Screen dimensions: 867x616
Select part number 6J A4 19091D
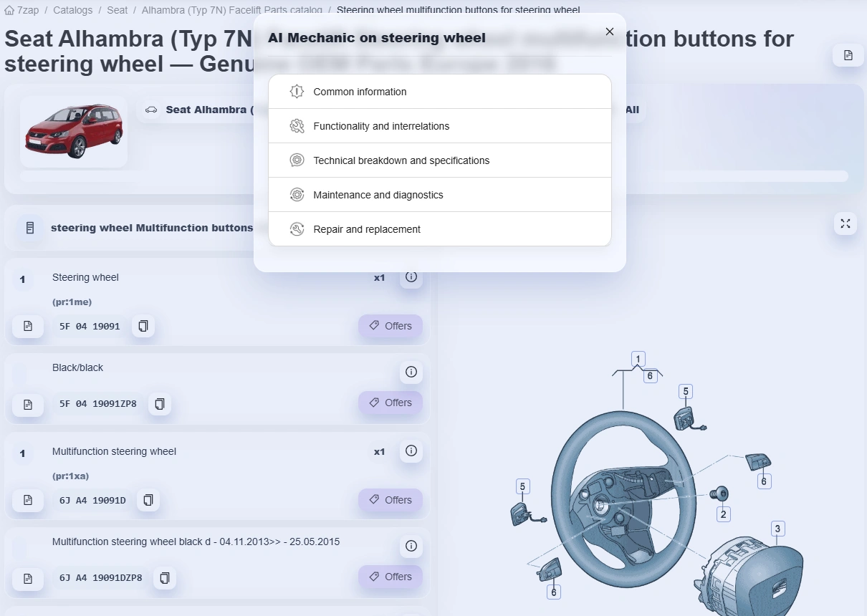[92, 500]
